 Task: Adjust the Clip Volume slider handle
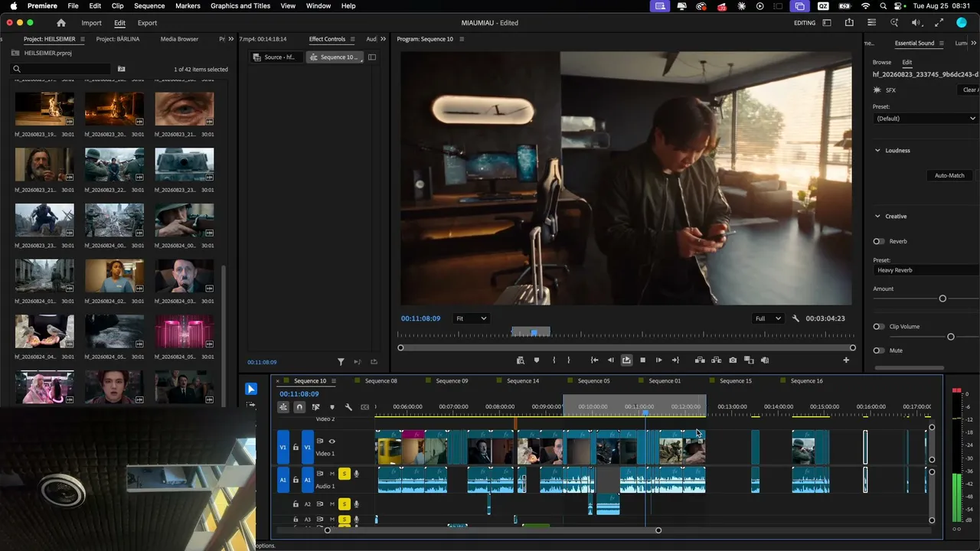pyautogui.click(x=951, y=337)
